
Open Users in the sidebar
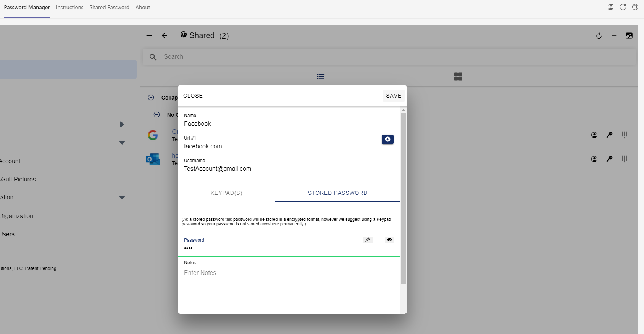[x=7, y=234]
